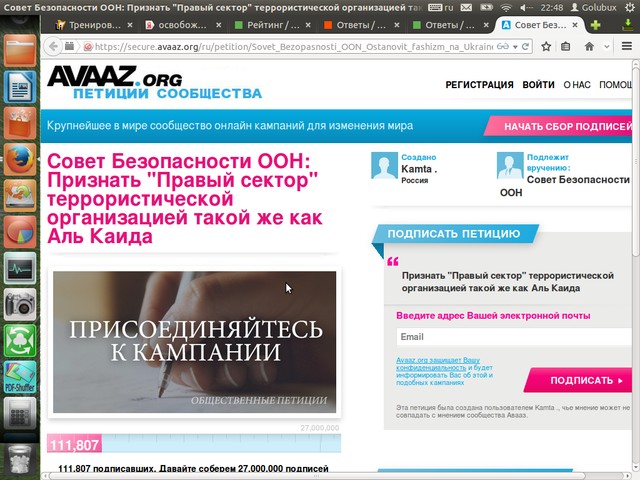Screen dimensions: 640x480
Task: Open the disk backup app icon in dock
Action: click(20, 195)
